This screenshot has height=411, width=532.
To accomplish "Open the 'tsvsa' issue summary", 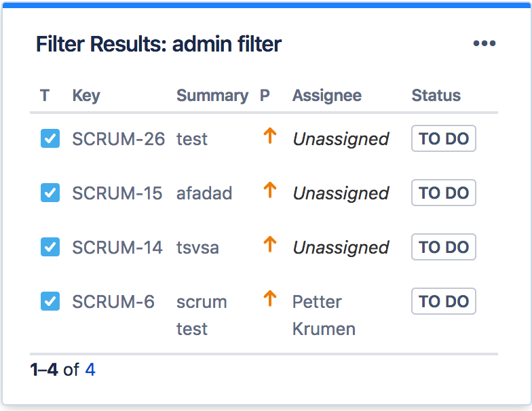I will coord(197,248).
